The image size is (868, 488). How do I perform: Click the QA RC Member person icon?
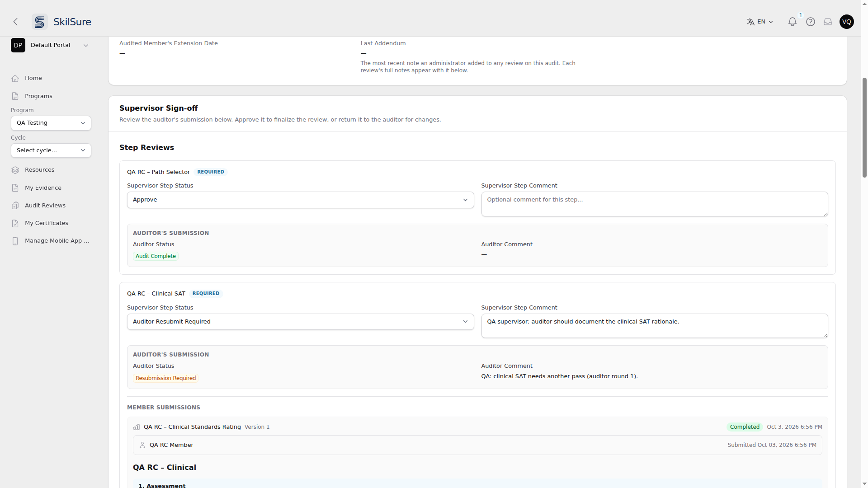click(142, 445)
